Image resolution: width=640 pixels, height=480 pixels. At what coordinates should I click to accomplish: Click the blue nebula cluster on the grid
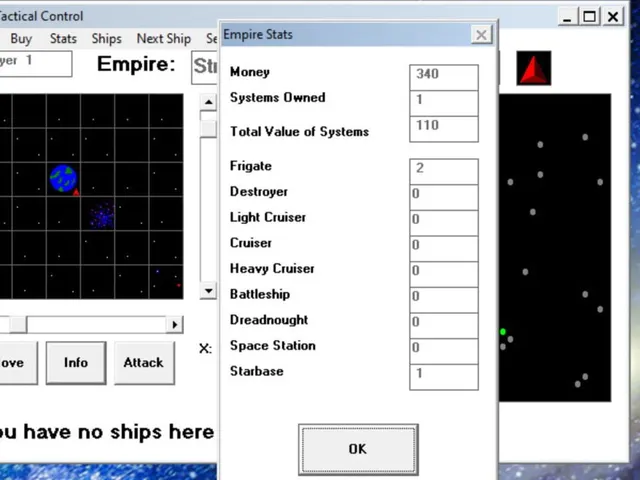[x=102, y=215]
